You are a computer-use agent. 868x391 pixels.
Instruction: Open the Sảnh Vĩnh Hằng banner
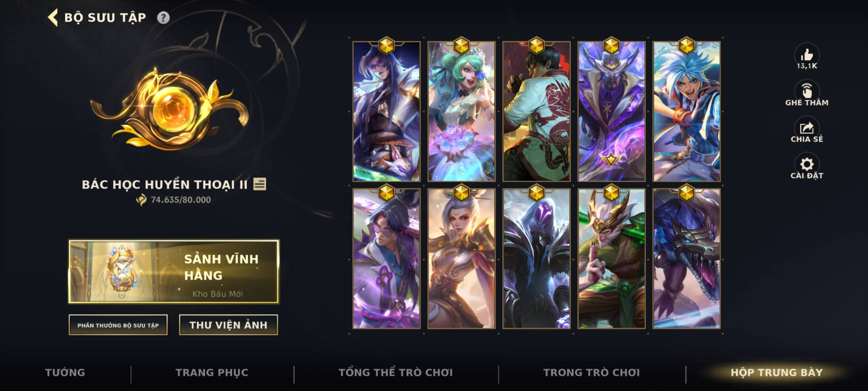174,272
